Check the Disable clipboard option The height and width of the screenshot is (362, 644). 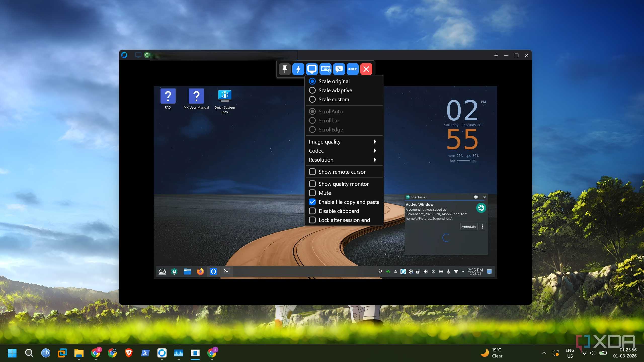pos(312,211)
